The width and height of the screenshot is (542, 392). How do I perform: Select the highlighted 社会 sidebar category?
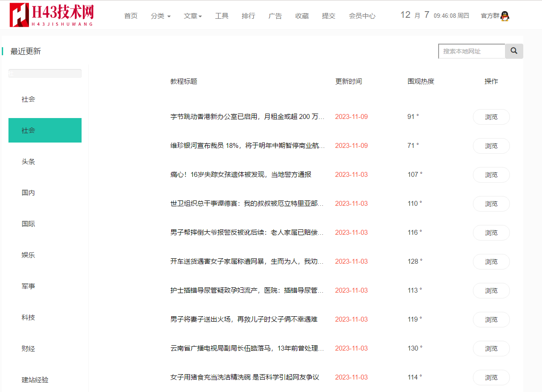(45, 131)
